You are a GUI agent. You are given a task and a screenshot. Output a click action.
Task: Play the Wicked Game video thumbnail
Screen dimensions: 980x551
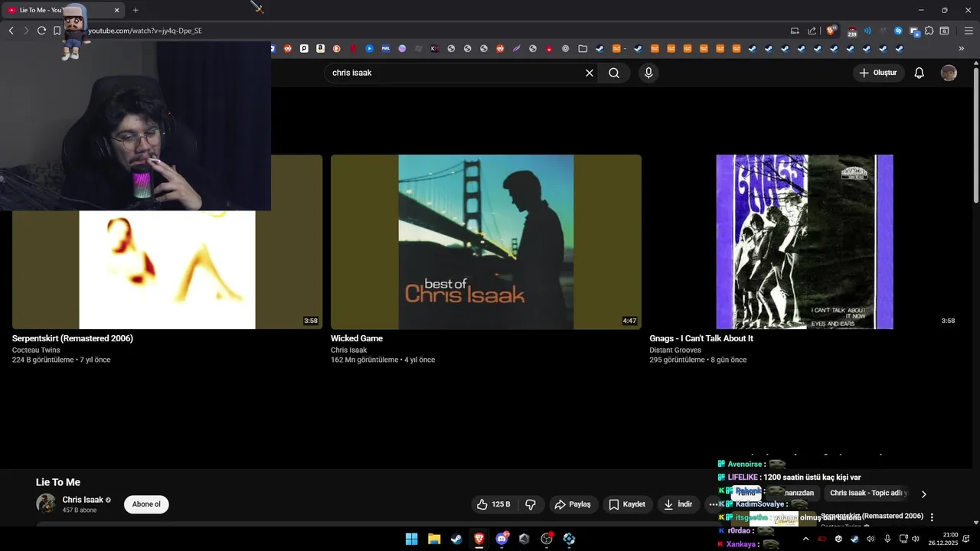click(486, 242)
